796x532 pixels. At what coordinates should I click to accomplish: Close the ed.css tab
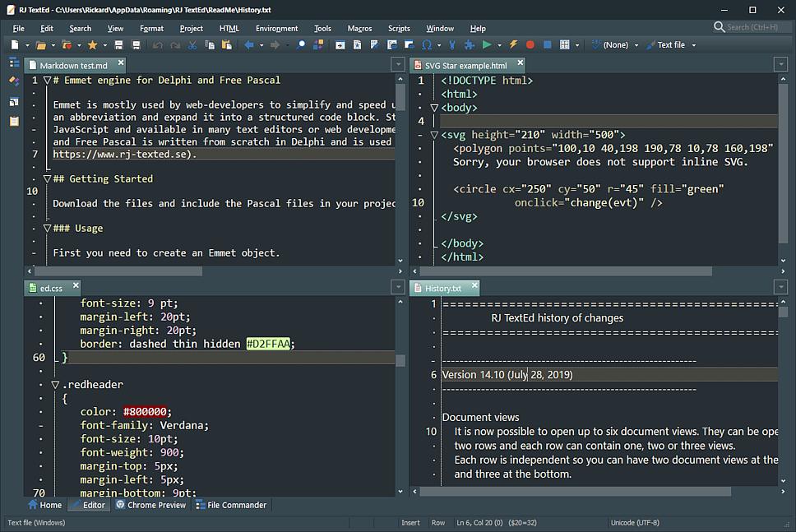pos(76,285)
